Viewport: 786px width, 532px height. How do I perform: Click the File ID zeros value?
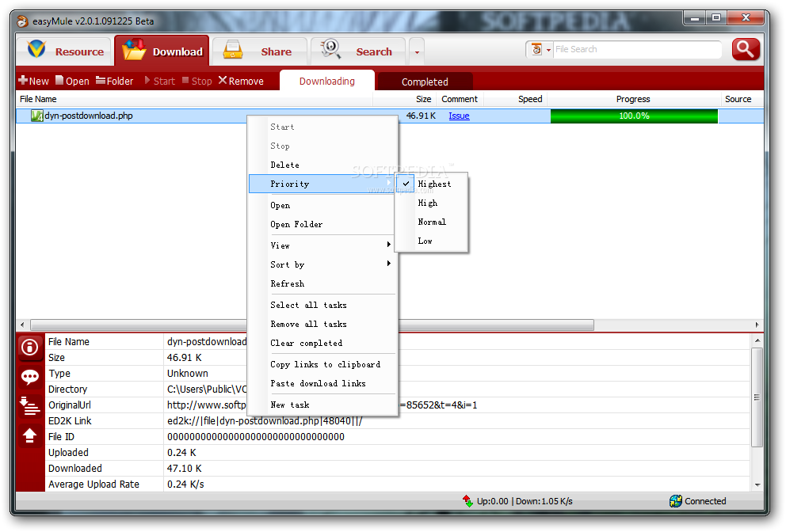pyautogui.click(x=256, y=437)
